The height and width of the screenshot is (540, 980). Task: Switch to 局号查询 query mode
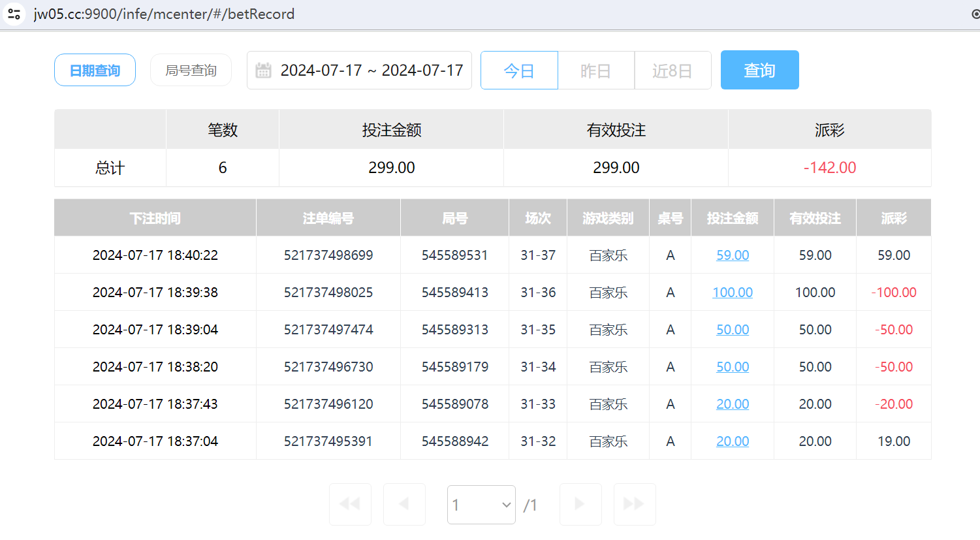[191, 70]
